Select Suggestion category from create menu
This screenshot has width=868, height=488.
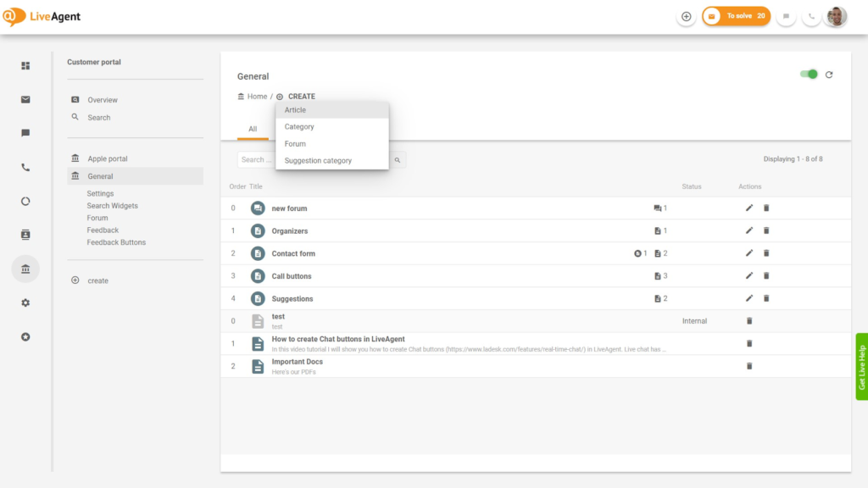click(332, 160)
